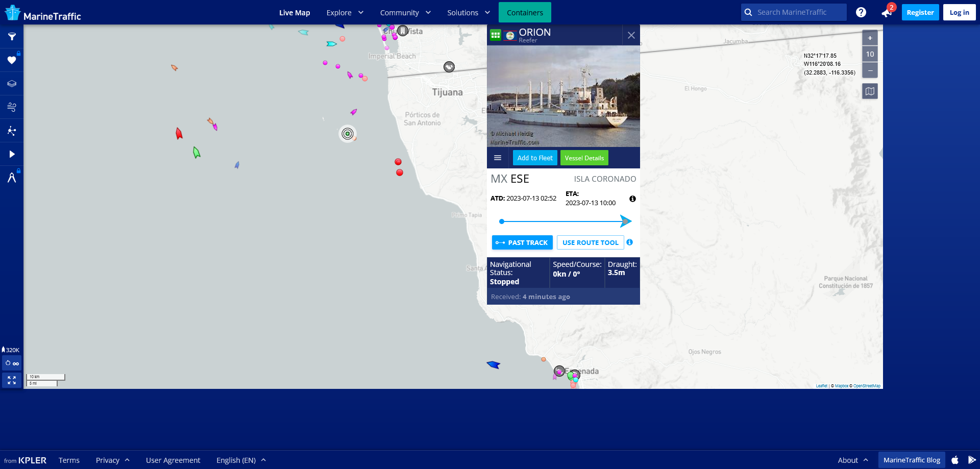The height and width of the screenshot is (469, 980).
Task: Click the MarineTraffic logo
Action: (x=43, y=13)
